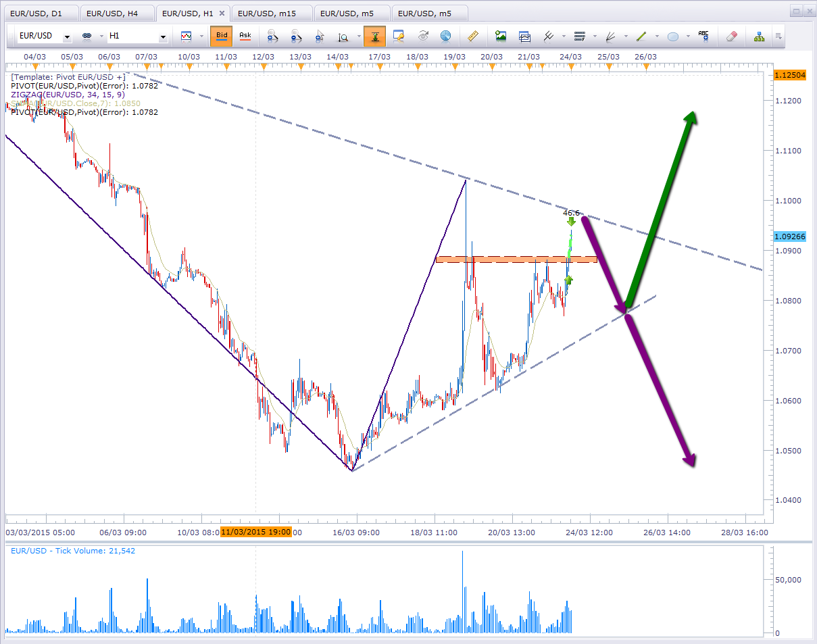The image size is (817, 644).
Task: Select the ruler measure tool
Action: [x=473, y=36]
